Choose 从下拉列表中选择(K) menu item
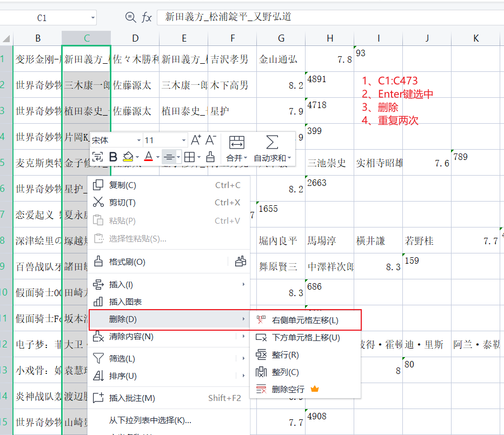 point(169,420)
